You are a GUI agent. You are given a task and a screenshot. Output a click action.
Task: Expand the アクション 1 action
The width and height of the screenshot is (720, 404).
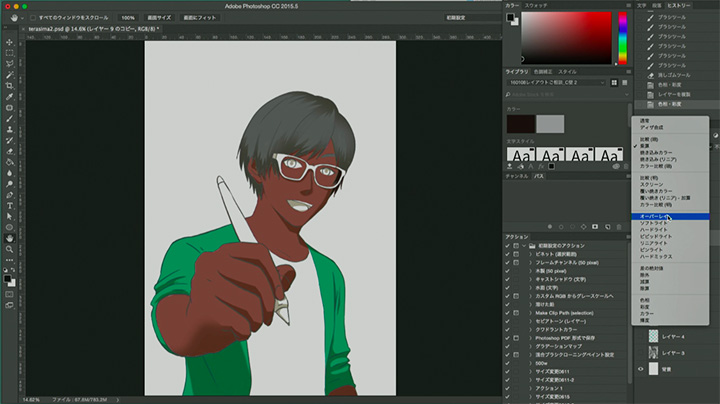pyautogui.click(x=530, y=388)
